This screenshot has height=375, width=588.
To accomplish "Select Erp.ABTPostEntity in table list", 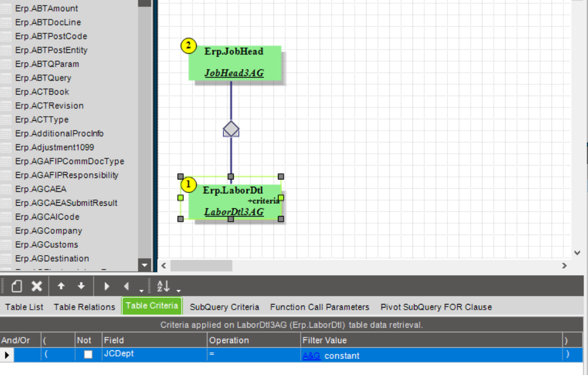I will click(51, 50).
